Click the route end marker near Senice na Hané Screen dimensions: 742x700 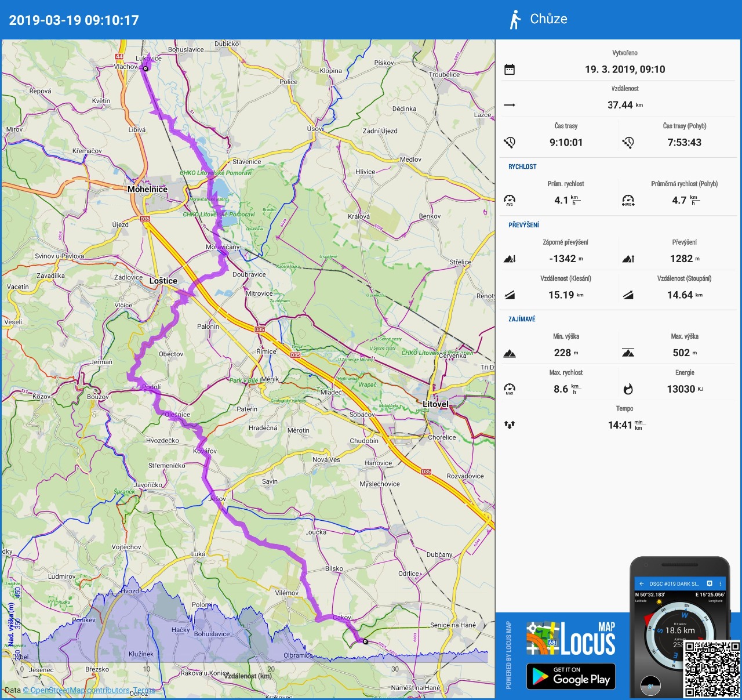click(365, 641)
